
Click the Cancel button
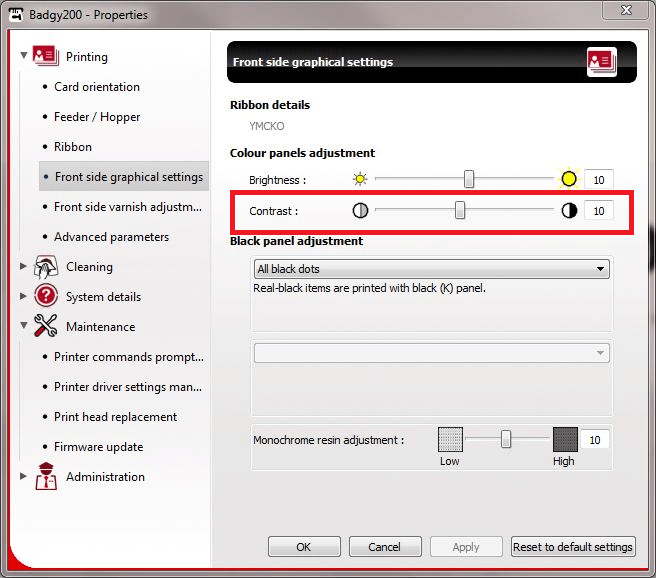tap(385, 547)
